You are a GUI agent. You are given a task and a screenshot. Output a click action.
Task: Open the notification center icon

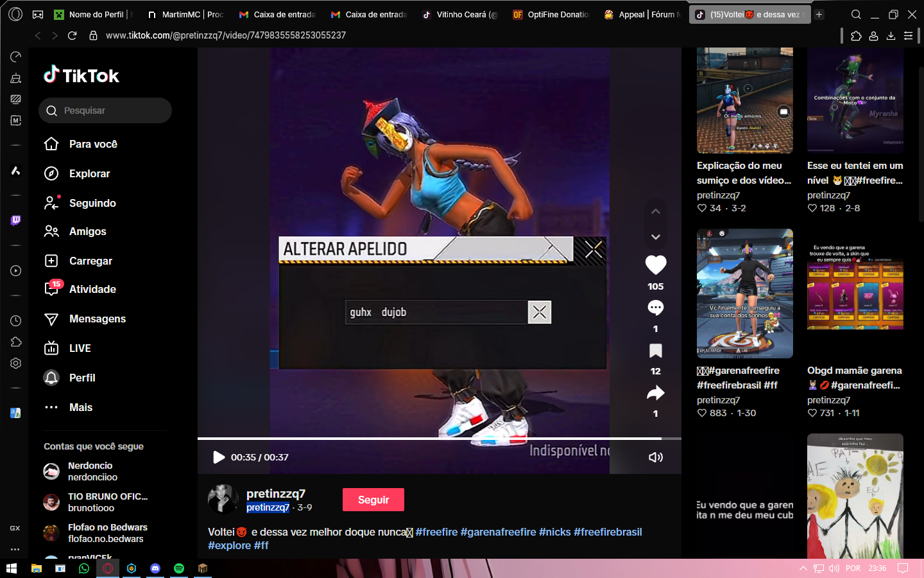coord(903,568)
